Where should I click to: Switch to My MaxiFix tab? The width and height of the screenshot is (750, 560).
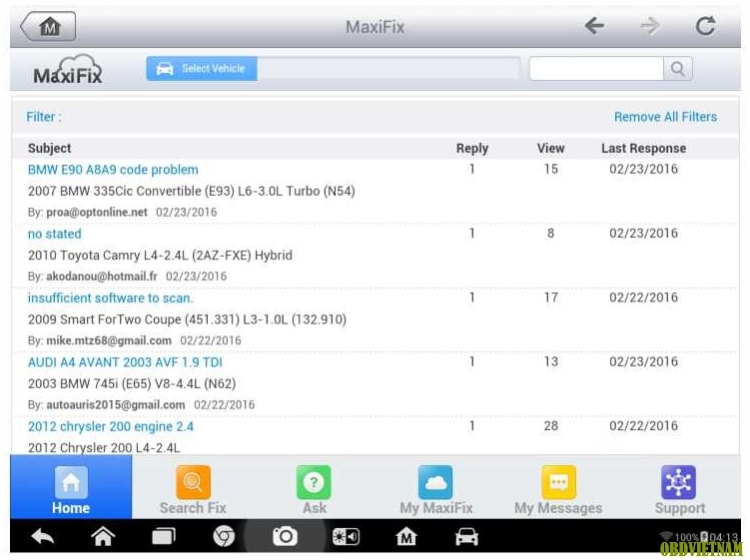[x=435, y=490]
